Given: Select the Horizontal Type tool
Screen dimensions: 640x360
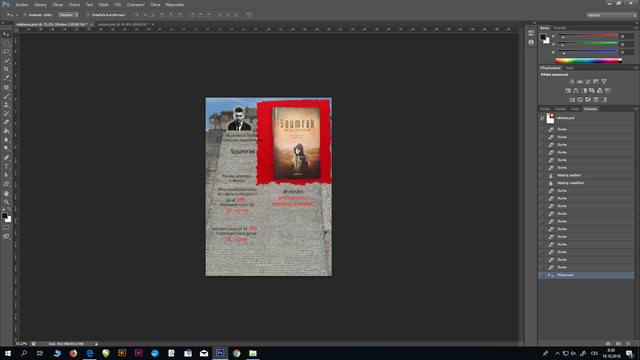Looking at the screenshot, I should tap(6, 167).
